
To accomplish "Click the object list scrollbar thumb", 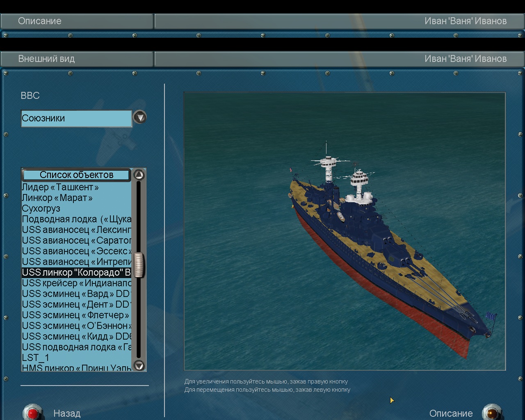I will pos(139,265).
